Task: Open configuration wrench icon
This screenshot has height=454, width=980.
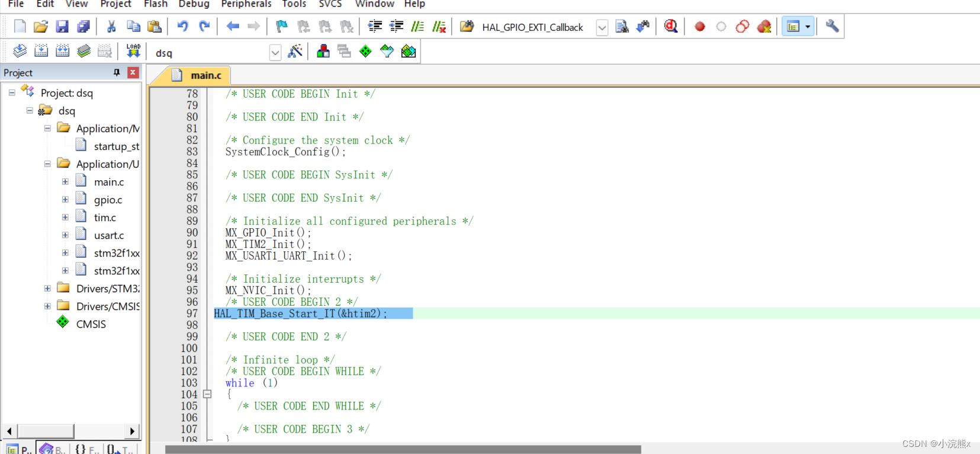Action: point(832,27)
